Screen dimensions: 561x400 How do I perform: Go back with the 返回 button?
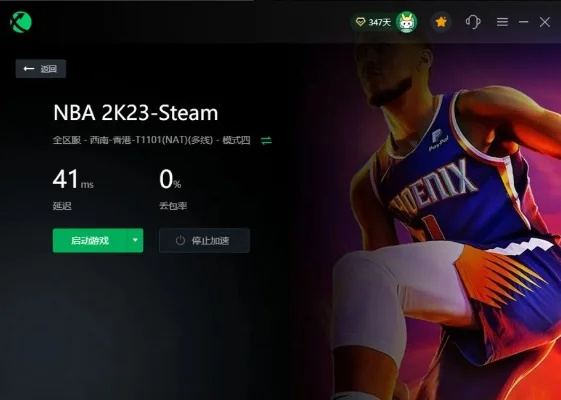[41, 69]
